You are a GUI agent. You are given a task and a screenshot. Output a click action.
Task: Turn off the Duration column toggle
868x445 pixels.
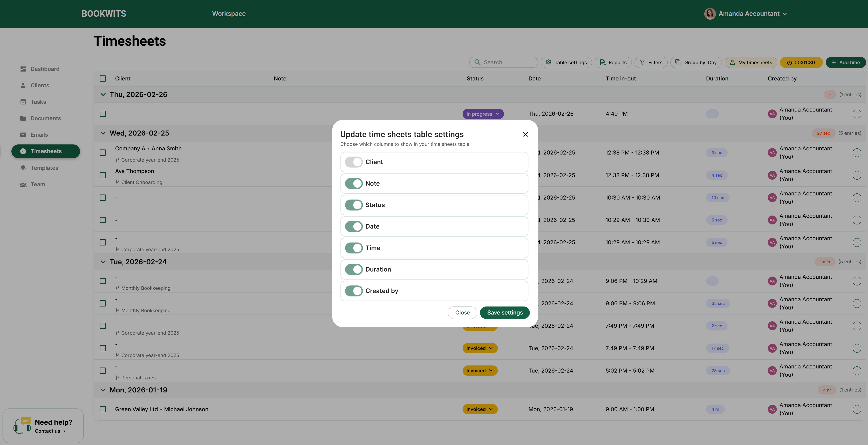click(354, 269)
